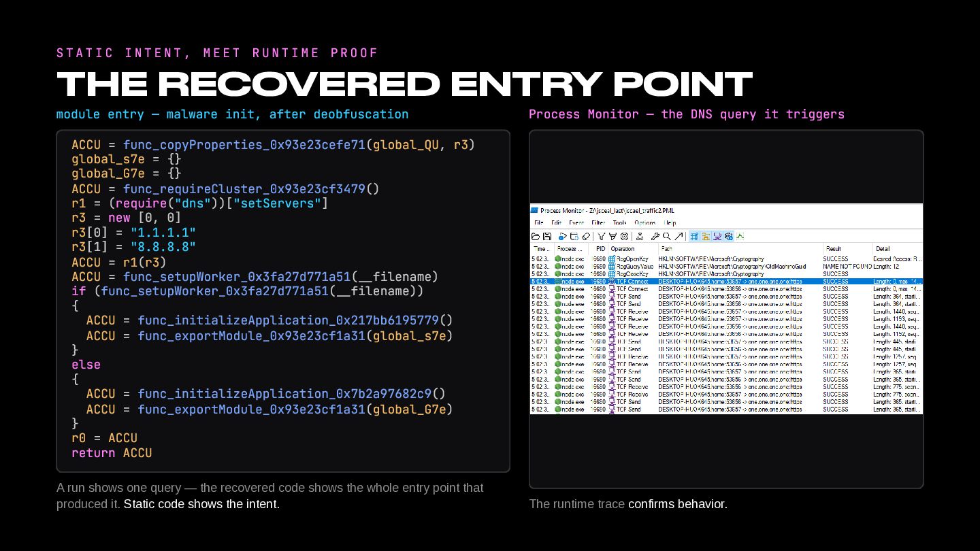Image resolution: width=980 pixels, height=551 pixels.
Task: Click the Open file icon in Process Monitor
Action: [x=536, y=236]
